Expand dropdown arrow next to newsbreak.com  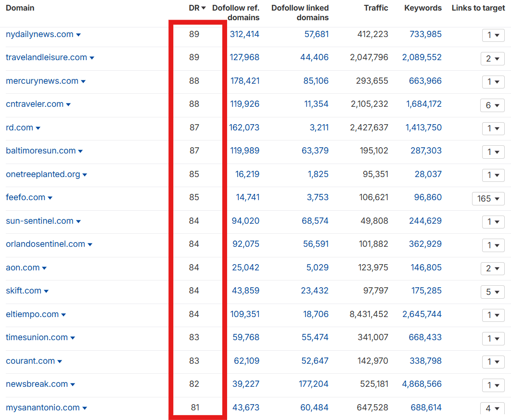coord(73,385)
